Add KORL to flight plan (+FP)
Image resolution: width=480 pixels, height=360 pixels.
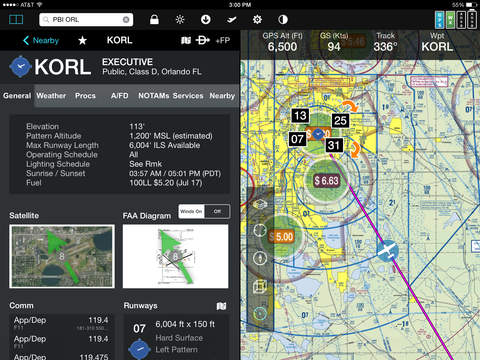[223, 40]
